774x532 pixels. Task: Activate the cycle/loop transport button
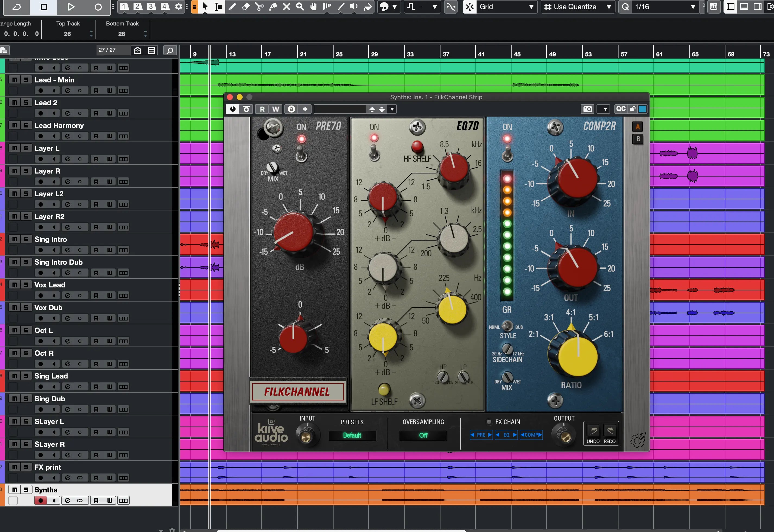16,7
